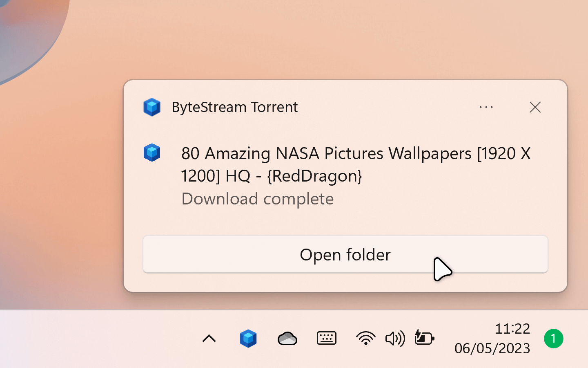Expand hidden system tray icons chevron
Image resolution: width=588 pixels, height=368 pixels.
pos(209,339)
